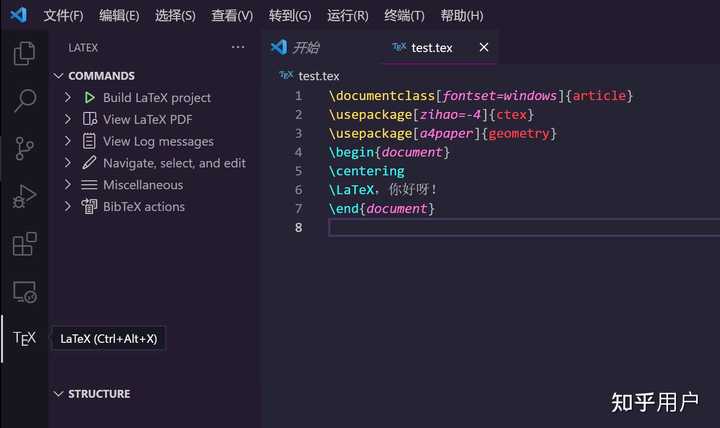Open the Remote Explorer icon
The height and width of the screenshot is (428, 720).
tap(25, 292)
